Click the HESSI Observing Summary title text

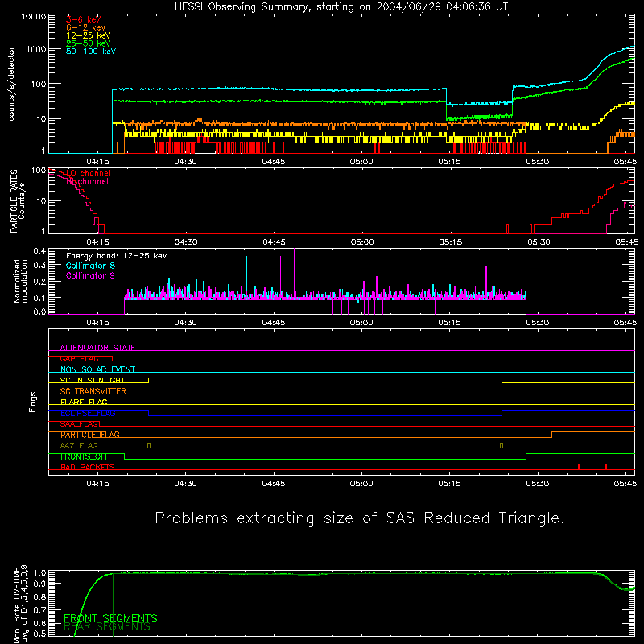tap(341, 7)
